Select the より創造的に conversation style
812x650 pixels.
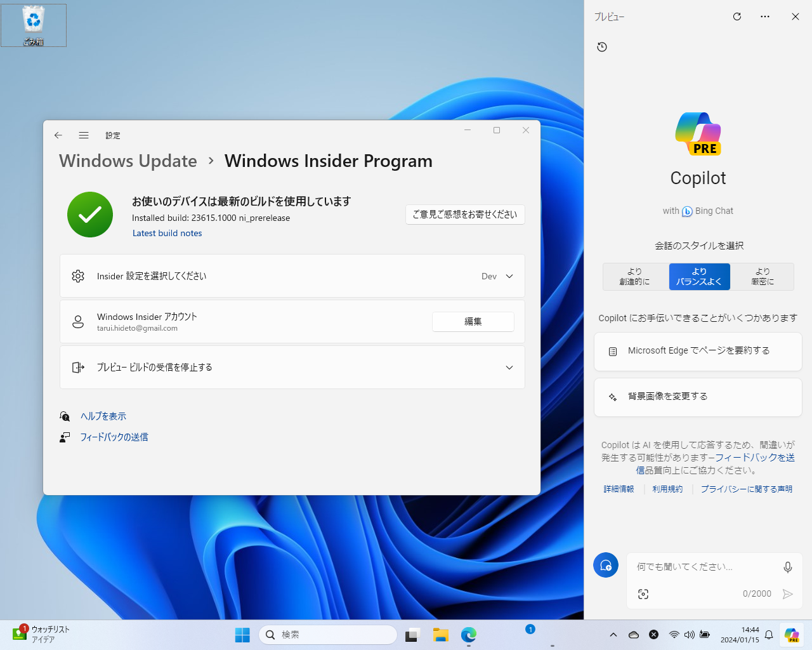pyautogui.click(x=635, y=276)
